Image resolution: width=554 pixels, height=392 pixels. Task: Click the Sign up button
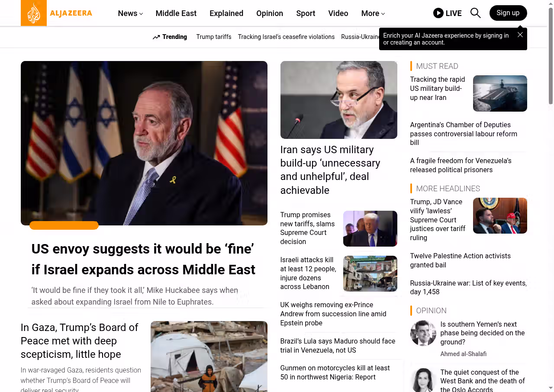pyautogui.click(x=508, y=13)
